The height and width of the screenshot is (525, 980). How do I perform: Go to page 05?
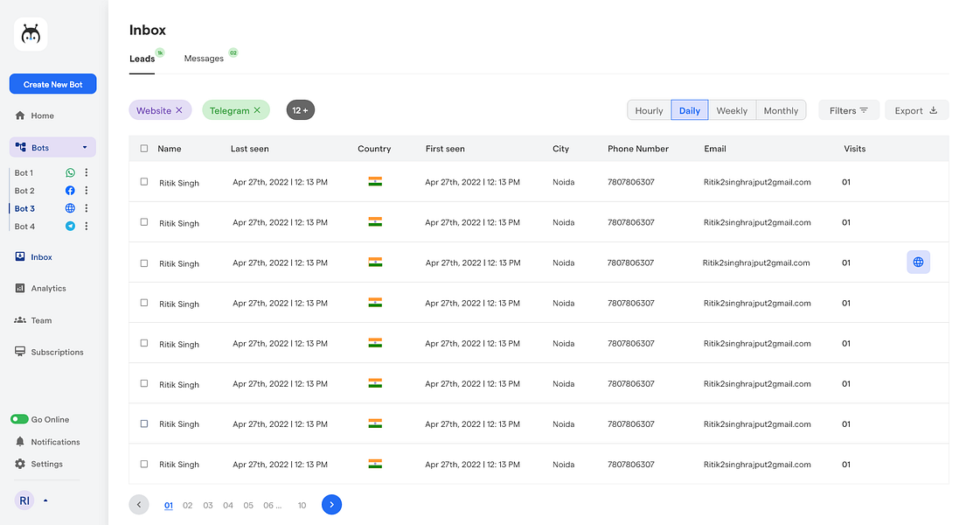(248, 505)
